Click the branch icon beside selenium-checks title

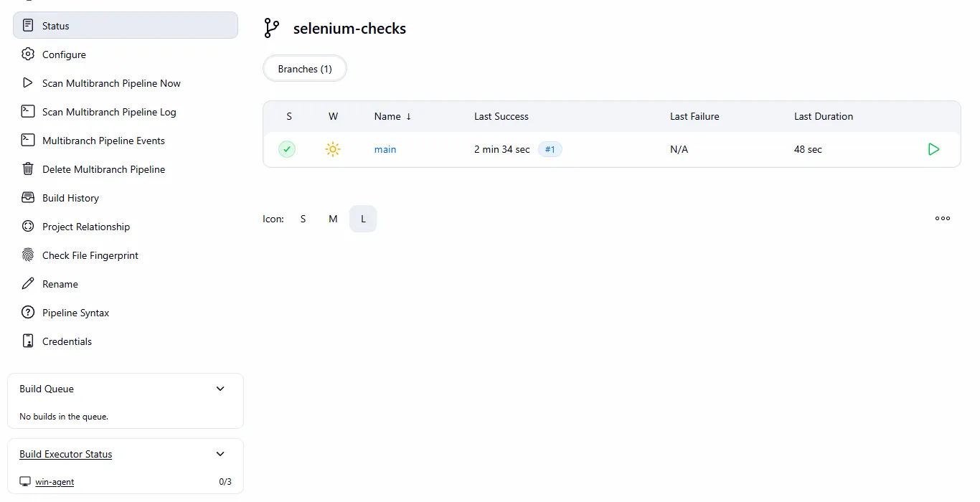click(271, 28)
